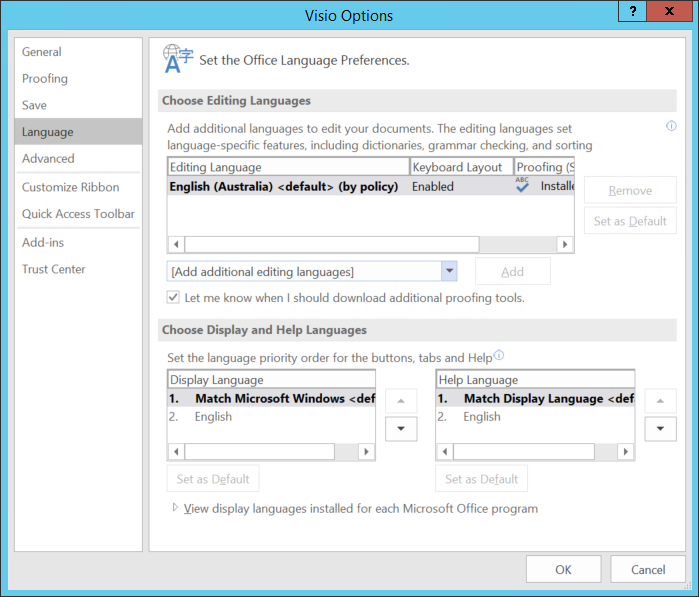Click the editing languages horizontal scrollbar thumb
699x597 pixels.
[x=332, y=244]
